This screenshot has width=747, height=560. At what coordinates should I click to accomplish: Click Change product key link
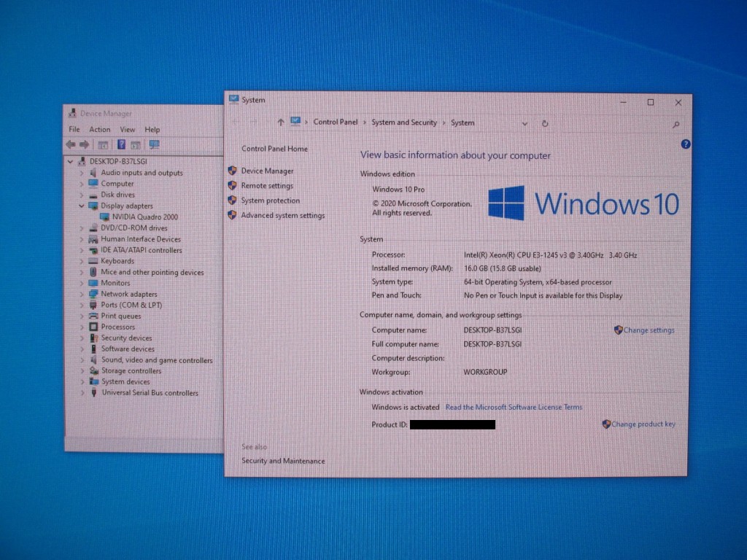(643, 424)
